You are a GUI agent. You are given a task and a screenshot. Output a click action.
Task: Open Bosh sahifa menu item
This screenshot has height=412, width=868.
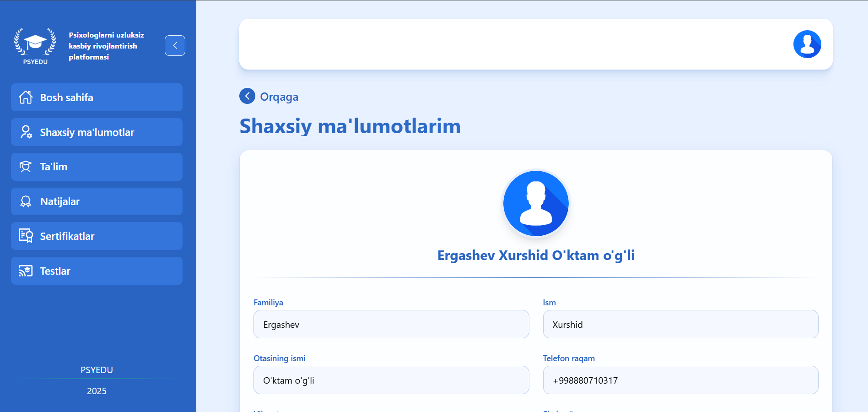pos(97,98)
